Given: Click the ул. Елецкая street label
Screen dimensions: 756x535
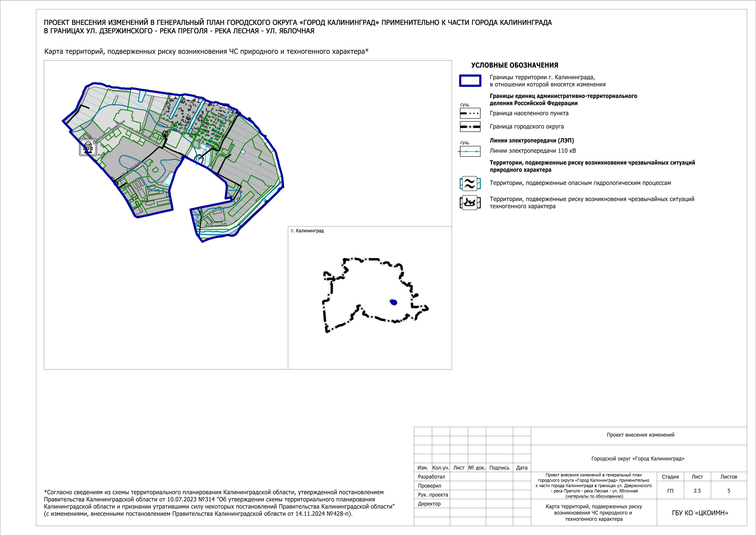Looking at the screenshot, I should pos(131,169).
